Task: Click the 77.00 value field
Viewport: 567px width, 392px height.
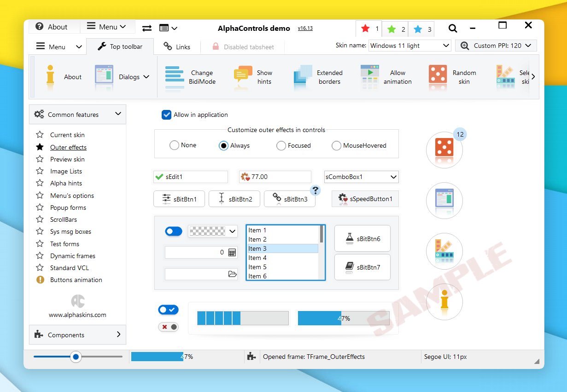Action: tap(275, 177)
